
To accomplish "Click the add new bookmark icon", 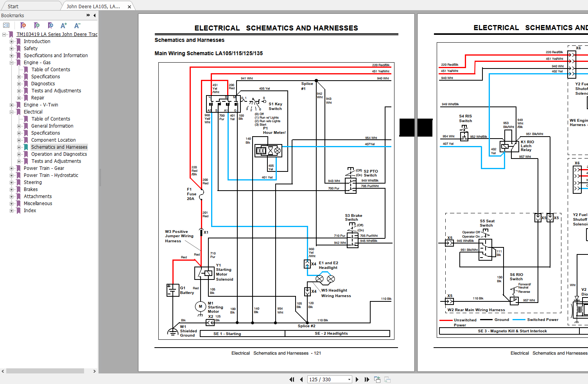I will point(37,25).
